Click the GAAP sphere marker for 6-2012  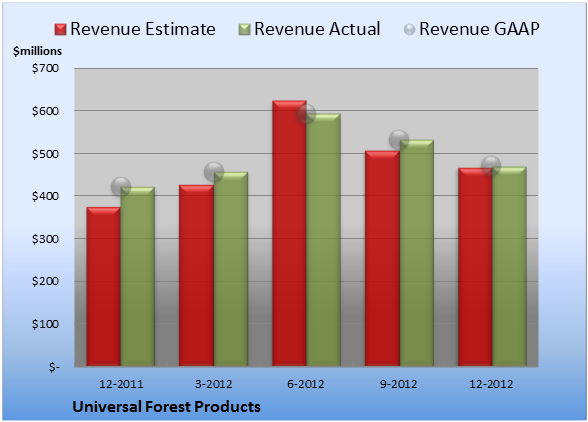click(306, 114)
